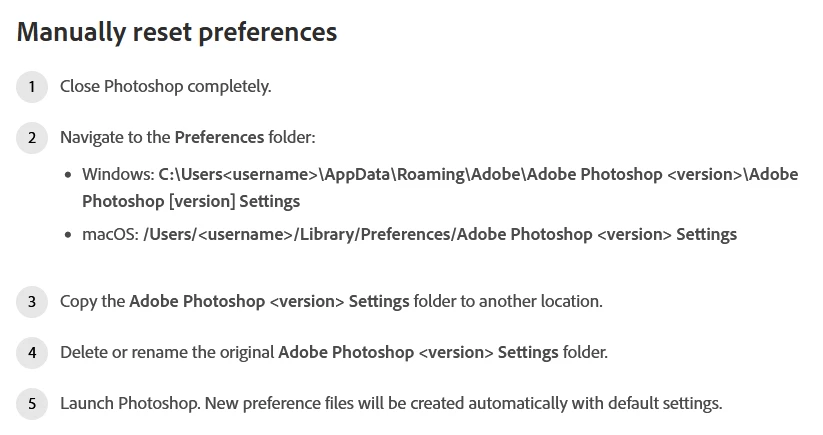This screenshot has height=435, width=823.
Task: Click the 'Windows:' label
Action: 118,174
